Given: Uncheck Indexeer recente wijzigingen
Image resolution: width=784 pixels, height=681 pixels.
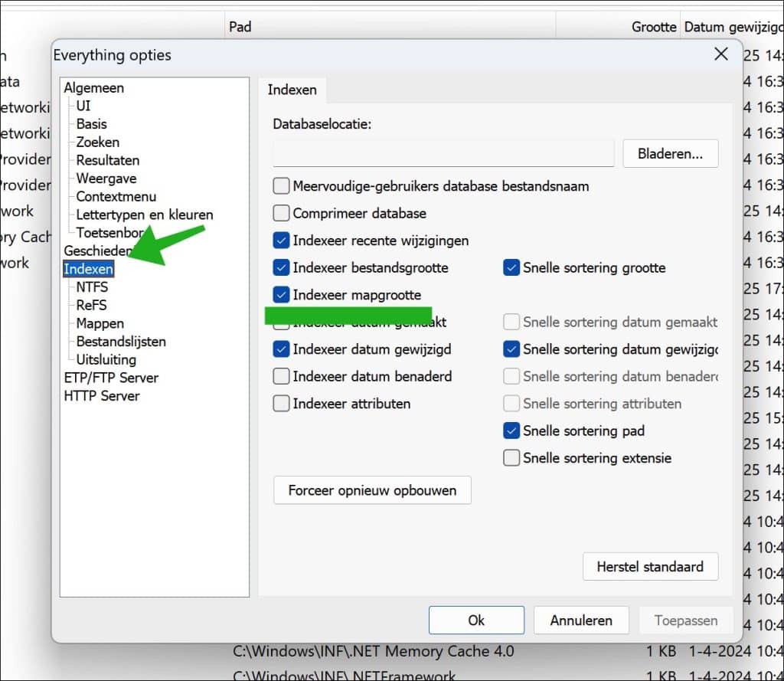Looking at the screenshot, I should (x=281, y=241).
